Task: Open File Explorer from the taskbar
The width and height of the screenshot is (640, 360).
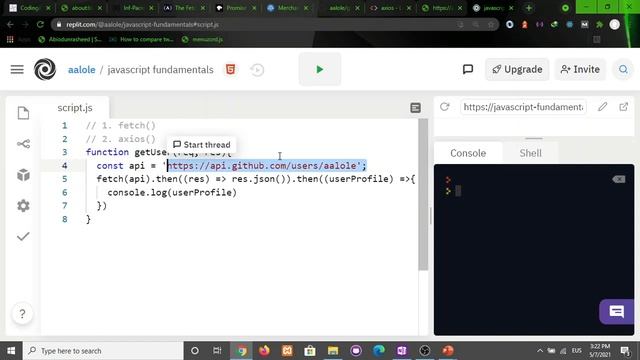Action: [333, 351]
